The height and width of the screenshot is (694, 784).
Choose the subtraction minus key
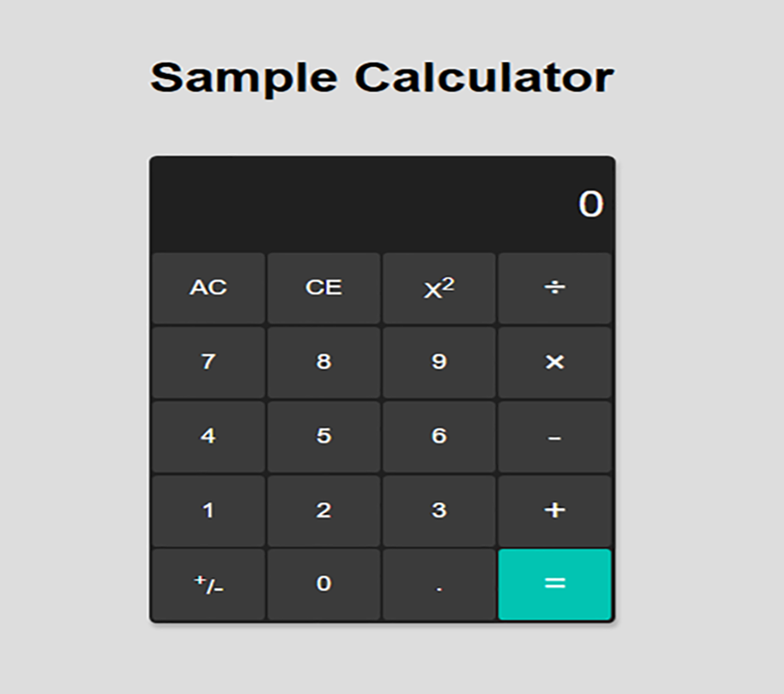tap(555, 437)
